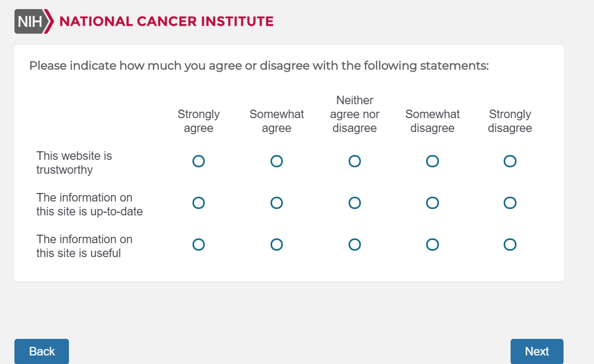
Task: Mark Strongly disagree for information is up-to-date
Action: coord(510,203)
